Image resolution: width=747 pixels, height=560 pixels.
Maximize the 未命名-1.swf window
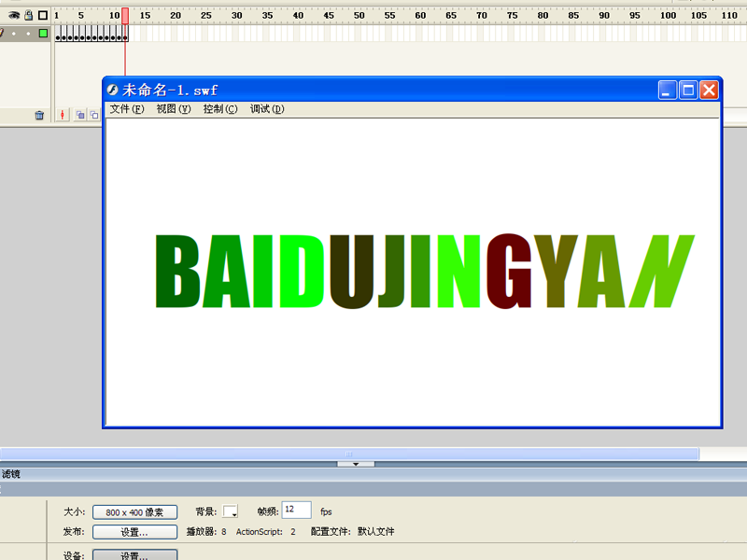(688, 90)
